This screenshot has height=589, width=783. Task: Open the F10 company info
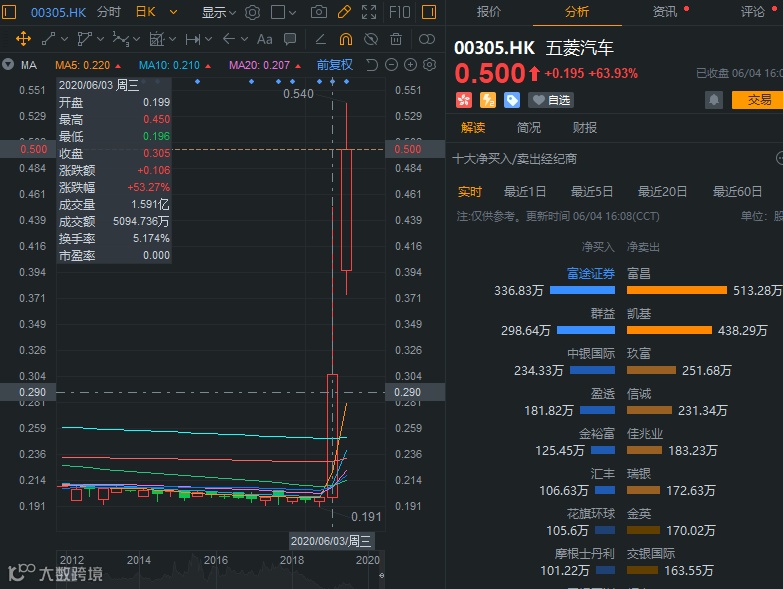point(399,12)
